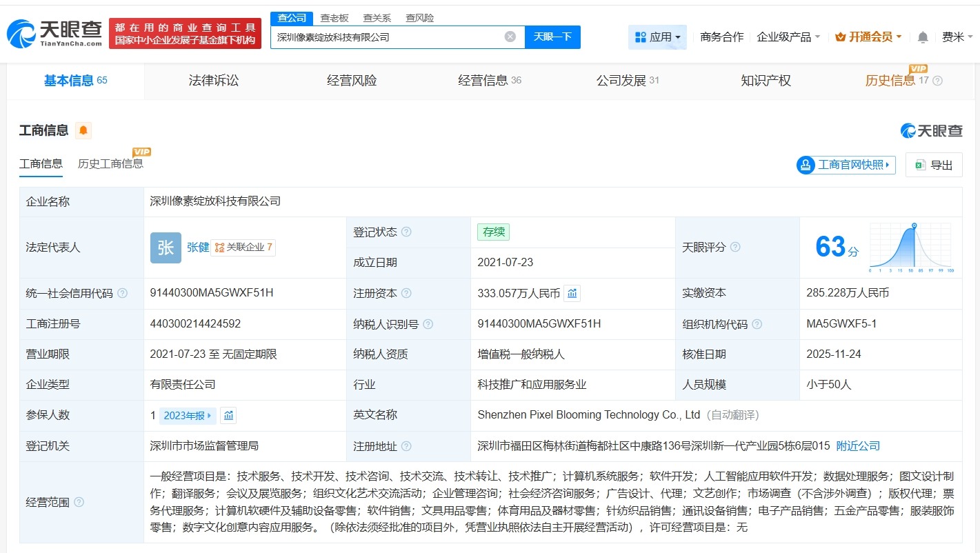This screenshot has height=553, width=980.
Task: Click the 天眼一下 search button
Action: (x=553, y=37)
